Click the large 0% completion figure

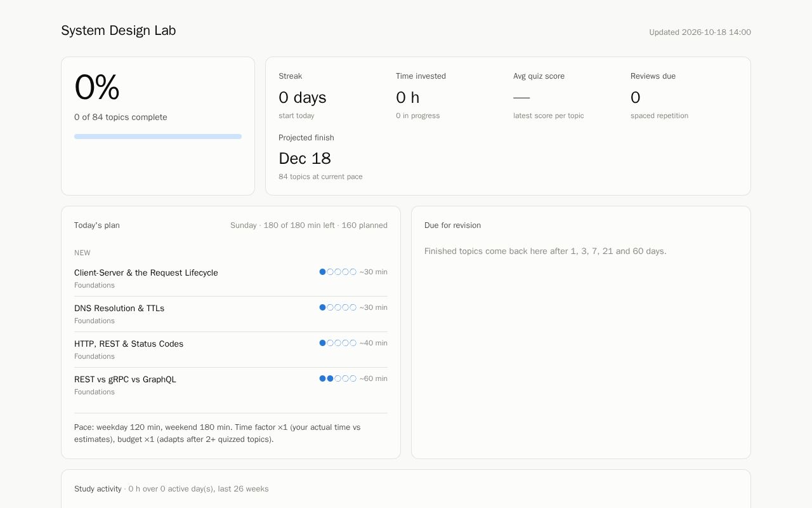point(97,87)
